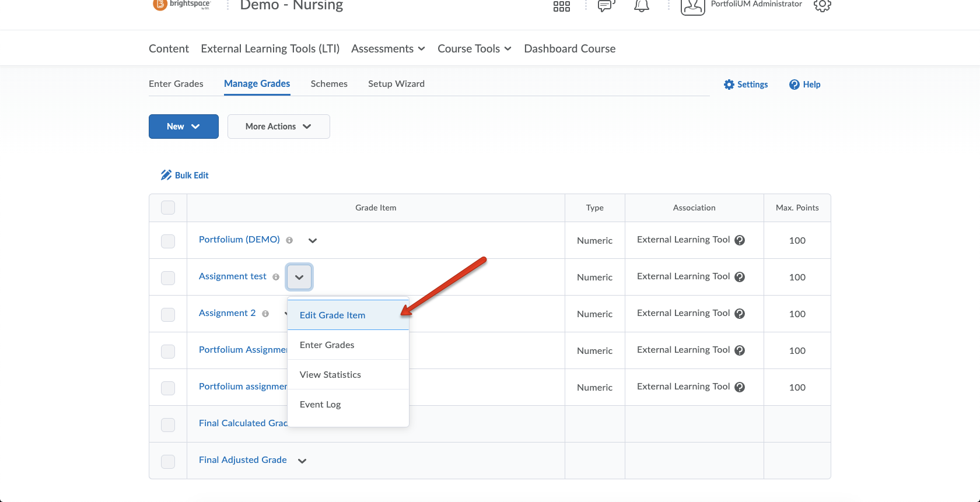Toggle Assignment test actions chevron
Viewport: 980px width, 502px height.
click(299, 277)
